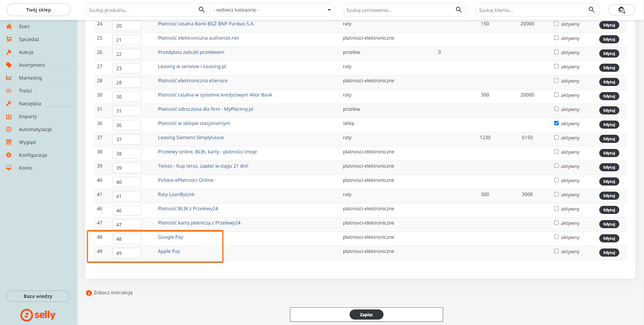Click the Start home icon in sidebar
The width and height of the screenshot is (644, 325).
9,26
